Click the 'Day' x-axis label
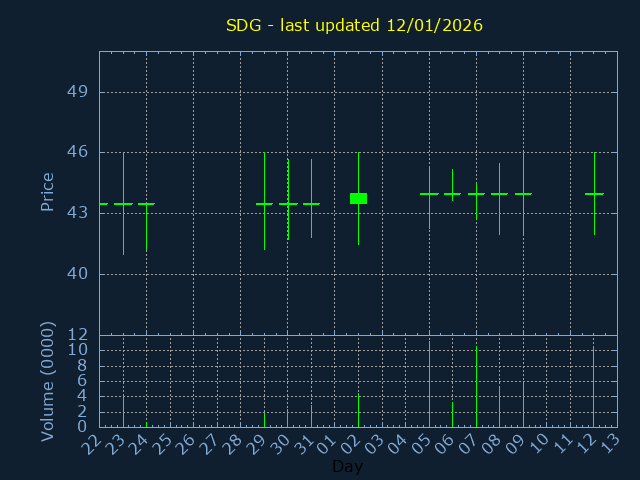 347,466
